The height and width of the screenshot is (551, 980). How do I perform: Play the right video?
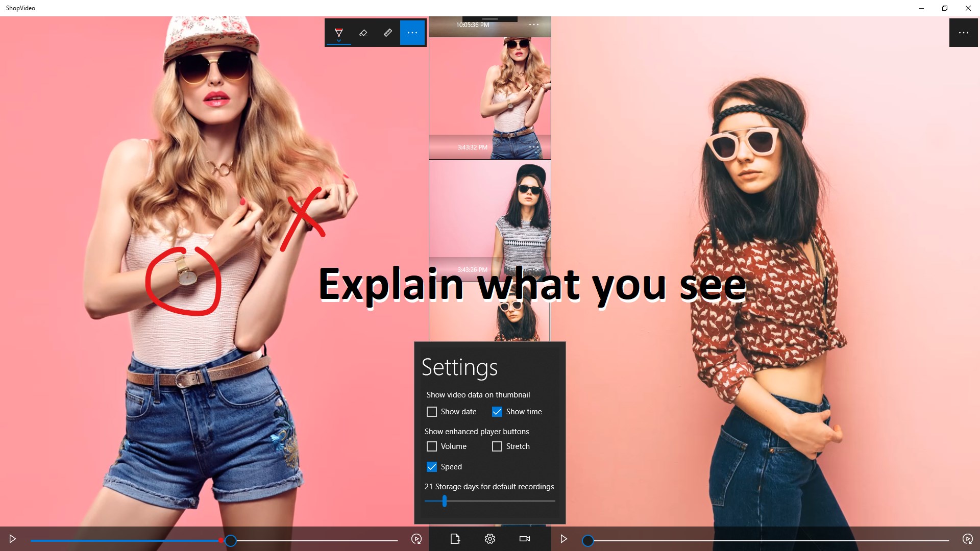tap(564, 539)
